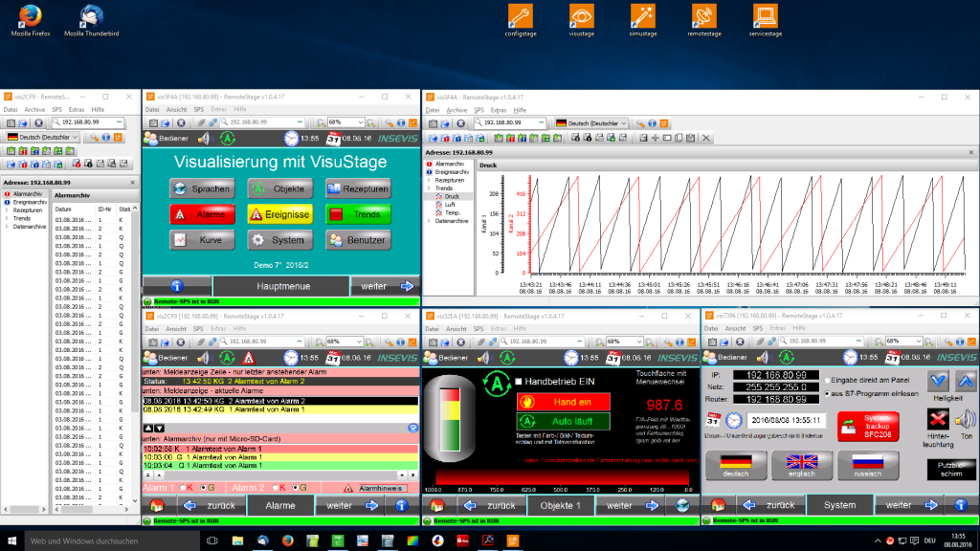Click the Ton speaker icon in System panel
This screenshot has width=980, height=551.
(x=965, y=419)
